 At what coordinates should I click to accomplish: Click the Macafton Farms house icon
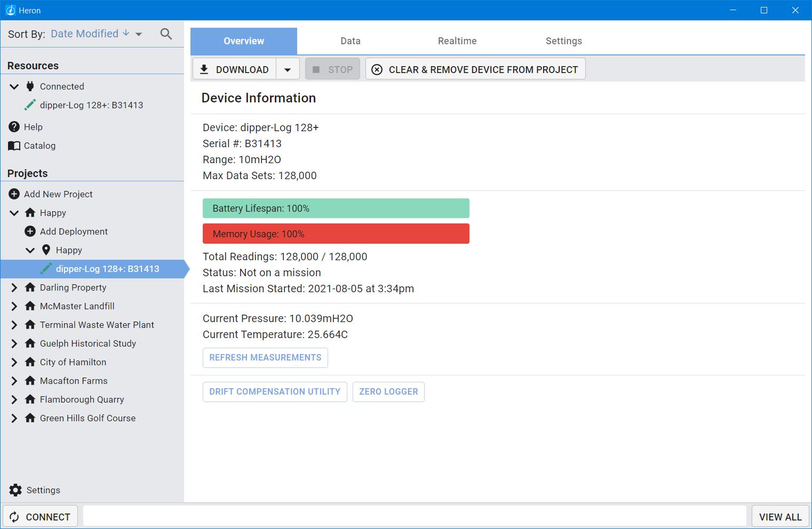30,381
